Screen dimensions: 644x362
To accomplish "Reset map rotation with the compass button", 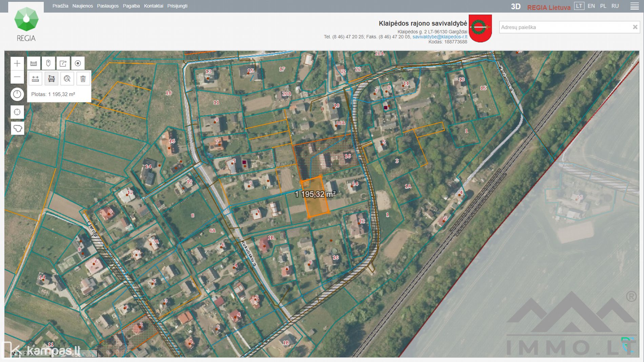I will [17, 94].
